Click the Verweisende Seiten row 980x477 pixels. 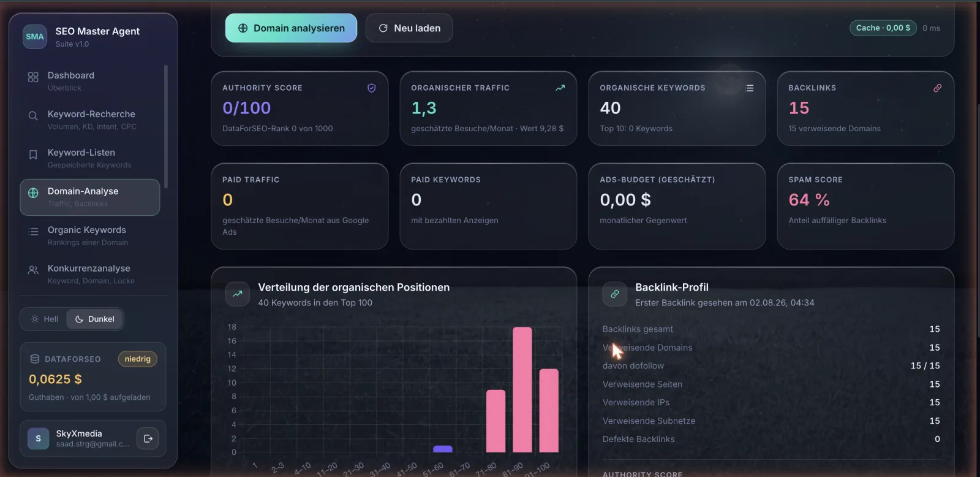(x=771, y=384)
